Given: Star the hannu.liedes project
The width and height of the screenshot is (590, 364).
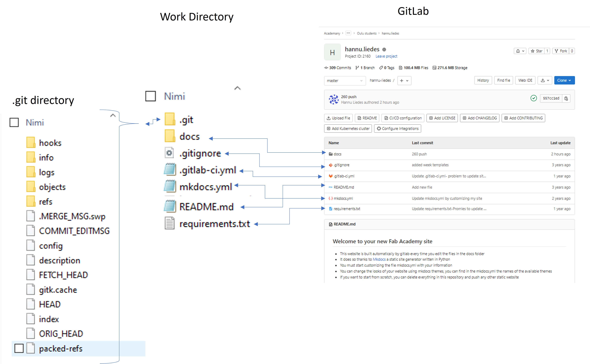Looking at the screenshot, I should coord(536,51).
